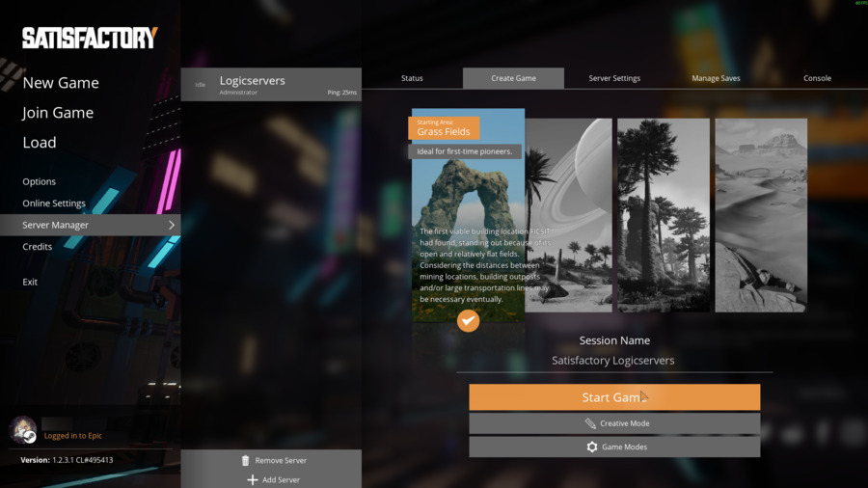Click the Idle status label
Screen dimensions: 868x488
click(x=201, y=85)
